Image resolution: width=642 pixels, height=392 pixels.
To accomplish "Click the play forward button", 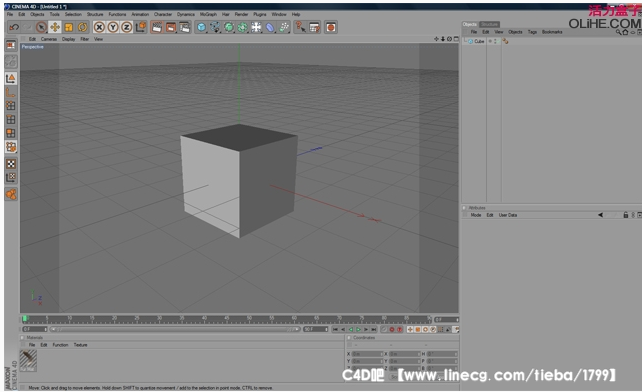I will pyautogui.click(x=358, y=329).
